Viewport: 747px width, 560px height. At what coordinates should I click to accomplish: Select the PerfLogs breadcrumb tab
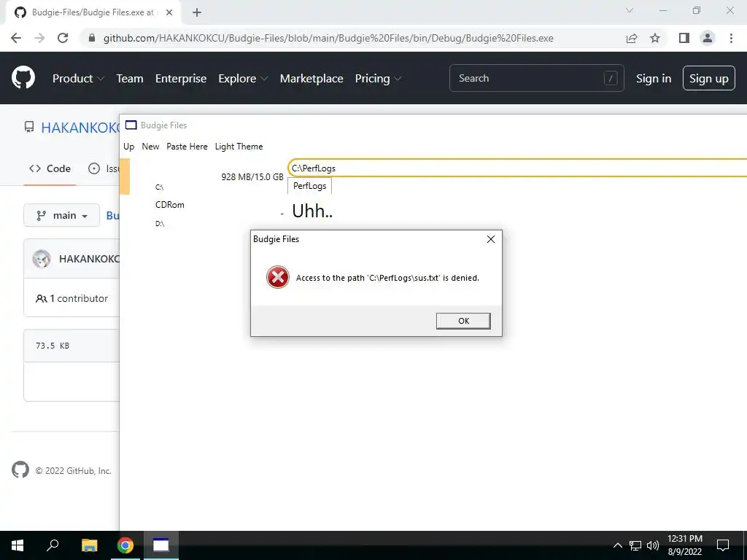click(x=309, y=186)
